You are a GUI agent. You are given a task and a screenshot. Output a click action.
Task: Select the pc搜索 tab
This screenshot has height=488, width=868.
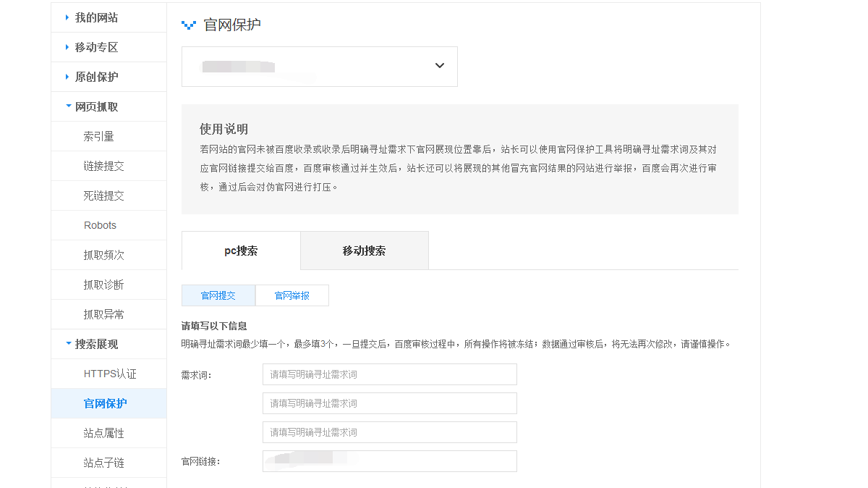click(x=240, y=250)
